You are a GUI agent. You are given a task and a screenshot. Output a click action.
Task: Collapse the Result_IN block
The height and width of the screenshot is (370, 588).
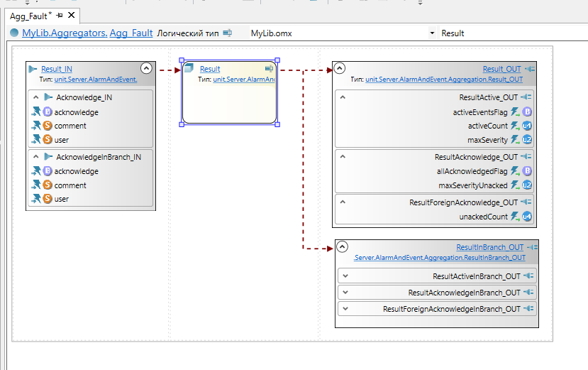point(146,68)
